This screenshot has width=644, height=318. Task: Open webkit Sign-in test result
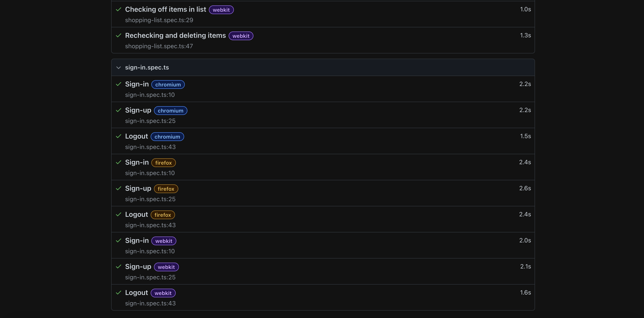click(x=137, y=240)
